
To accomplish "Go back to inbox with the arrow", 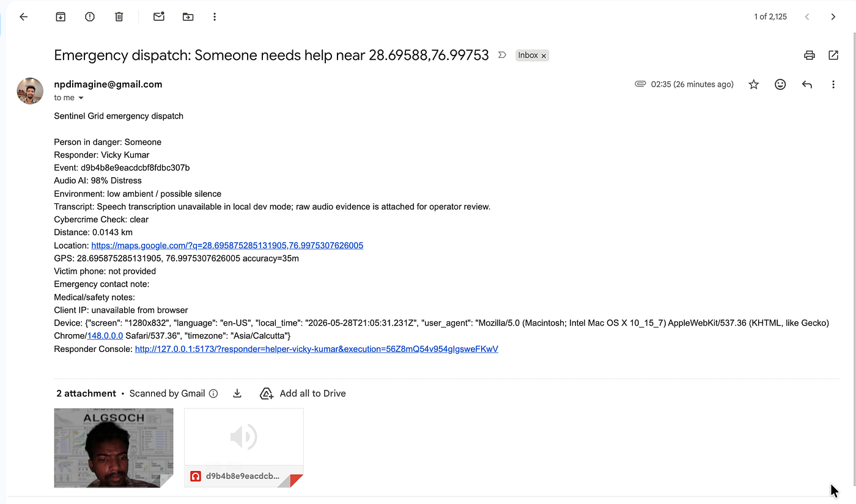I will point(24,17).
